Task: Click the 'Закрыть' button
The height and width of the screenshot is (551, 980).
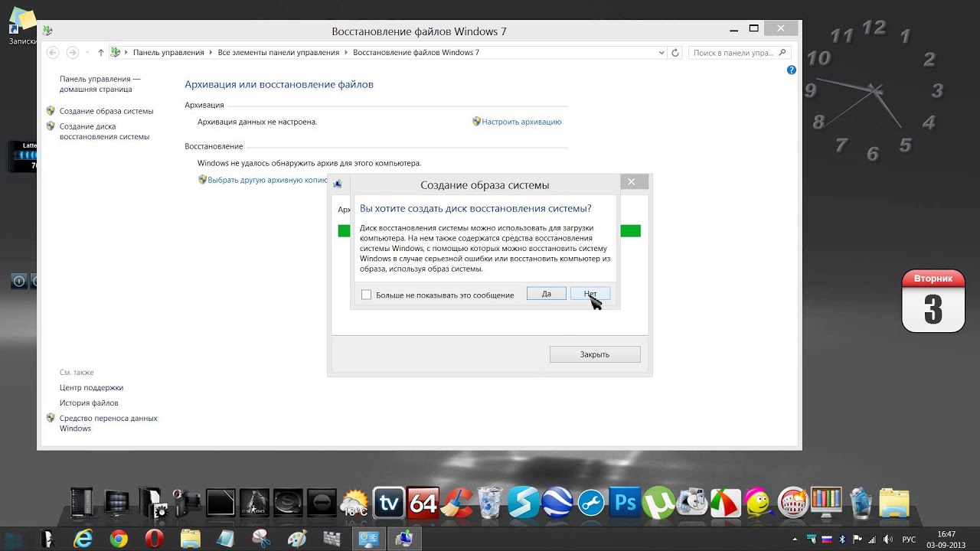Action: click(595, 354)
